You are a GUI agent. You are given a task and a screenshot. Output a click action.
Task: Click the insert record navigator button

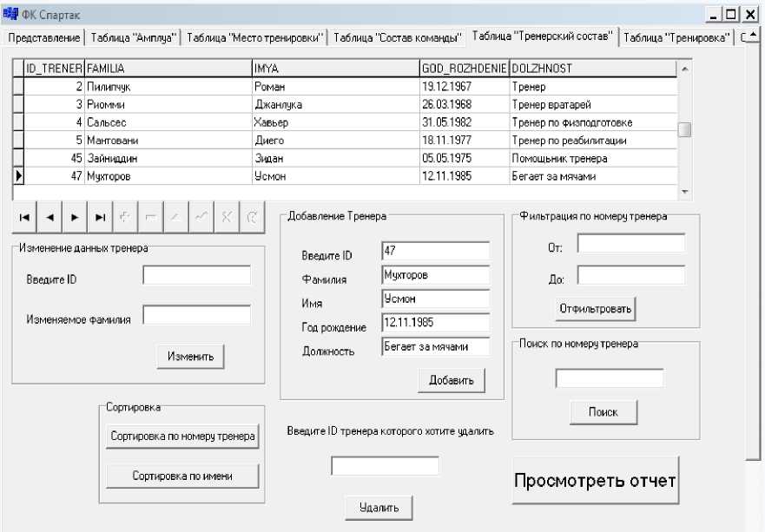click(125, 218)
